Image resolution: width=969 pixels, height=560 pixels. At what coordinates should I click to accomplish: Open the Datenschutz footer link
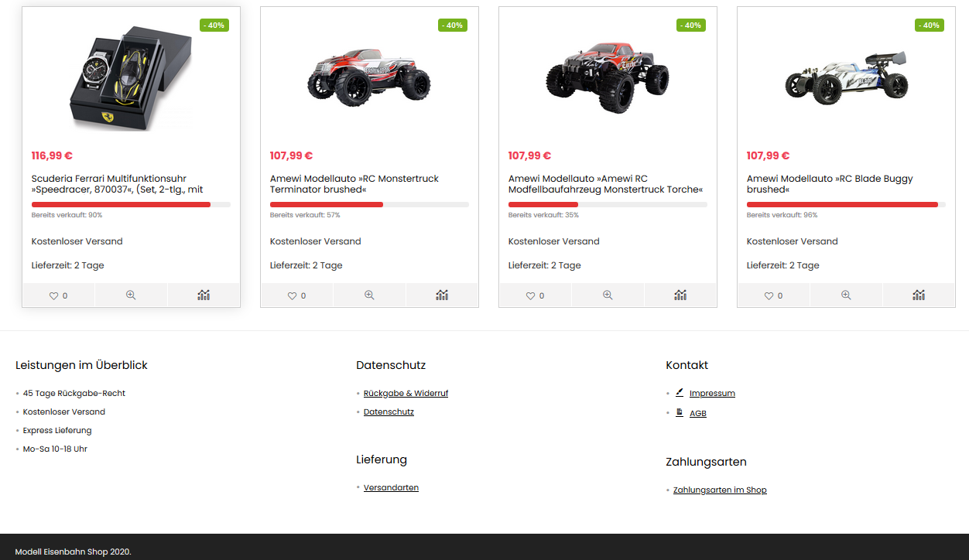click(x=389, y=411)
